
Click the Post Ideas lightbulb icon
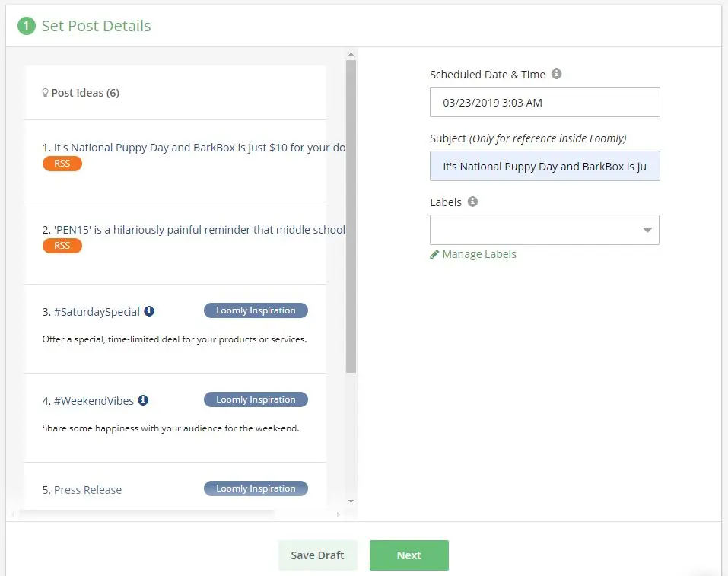(x=45, y=93)
